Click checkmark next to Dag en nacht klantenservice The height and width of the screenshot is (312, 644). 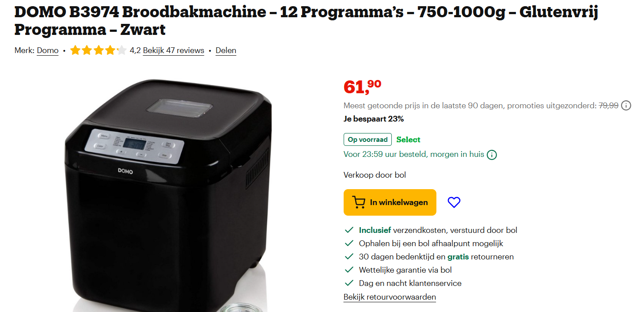coord(349,283)
